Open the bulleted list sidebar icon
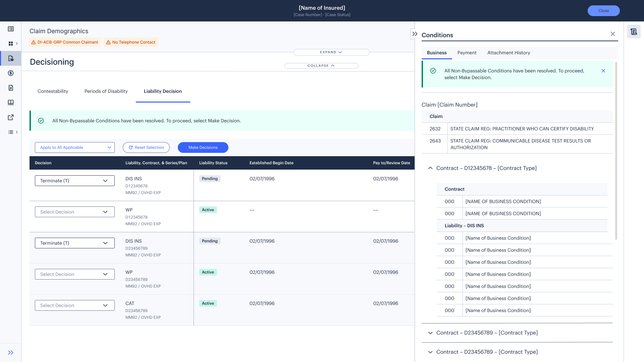 pos(11,132)
